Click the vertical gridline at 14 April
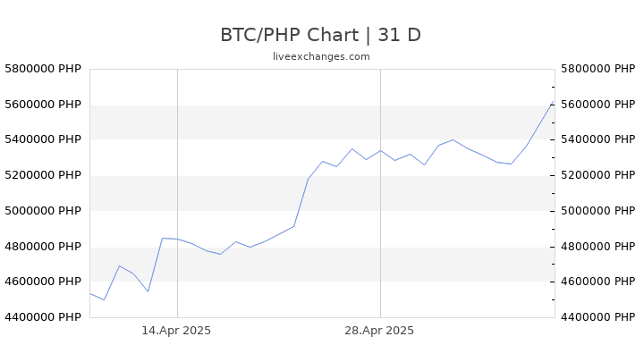 (177, 193)
